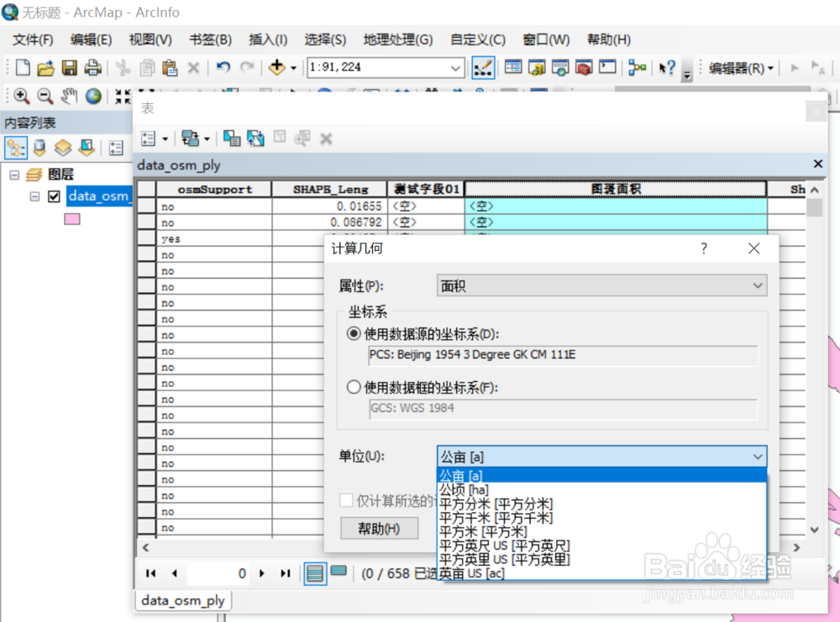Click the Print icon in toolbar
The image size is (840, 622).
point(92,67)
